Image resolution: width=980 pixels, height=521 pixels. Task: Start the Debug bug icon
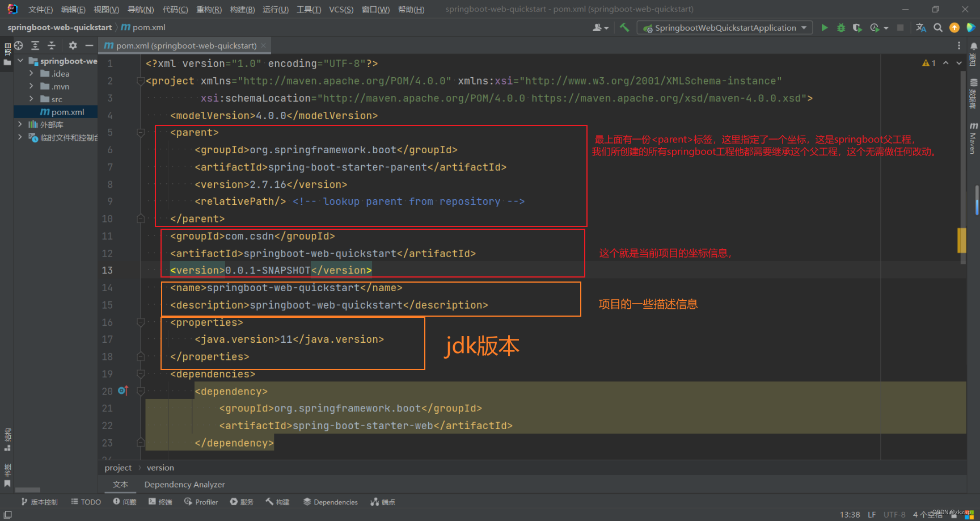pyautogui.click(x=841, y=28)
